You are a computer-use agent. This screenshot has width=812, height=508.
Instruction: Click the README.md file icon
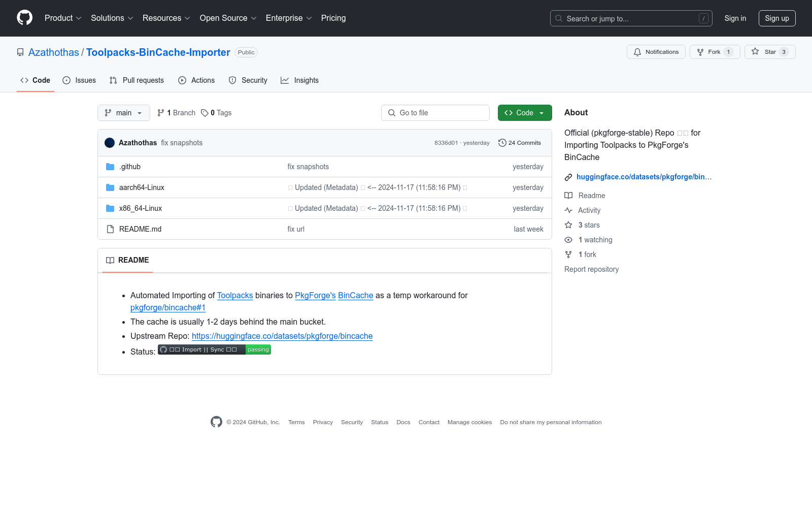coord(110,229)
